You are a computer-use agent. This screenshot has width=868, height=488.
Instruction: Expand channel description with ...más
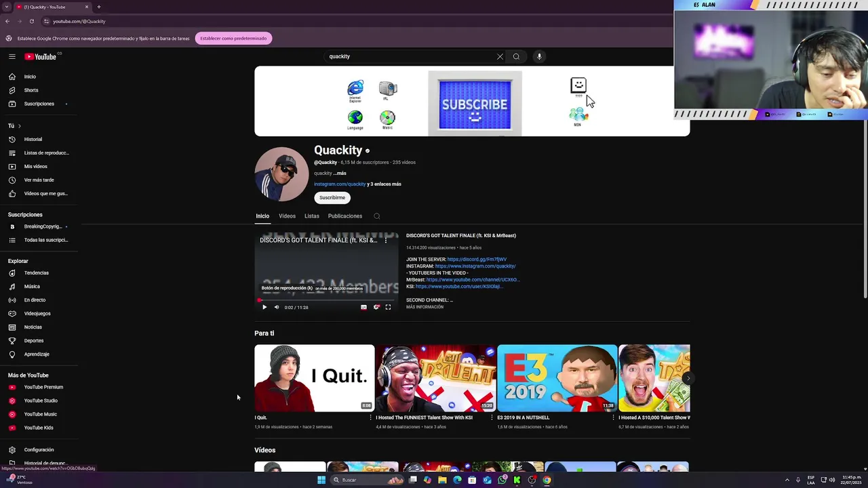coord(340,174)
